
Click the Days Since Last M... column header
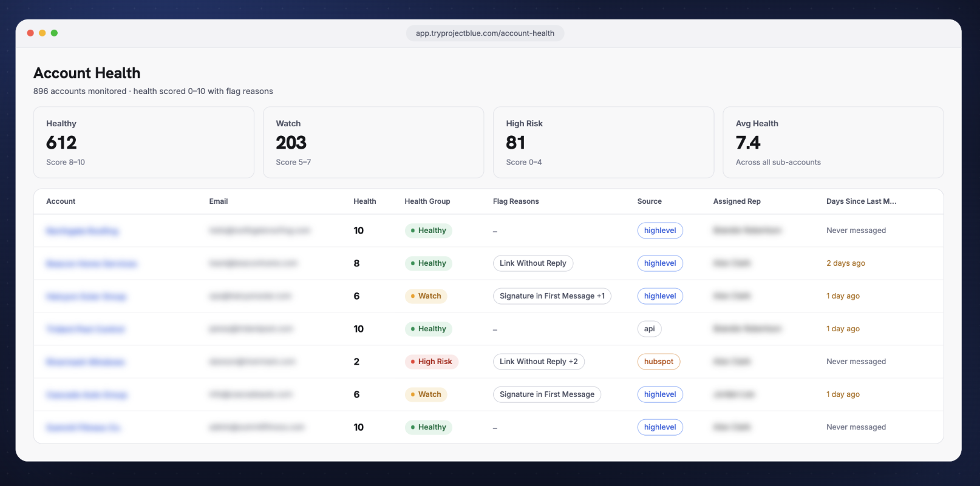(861, 201)
